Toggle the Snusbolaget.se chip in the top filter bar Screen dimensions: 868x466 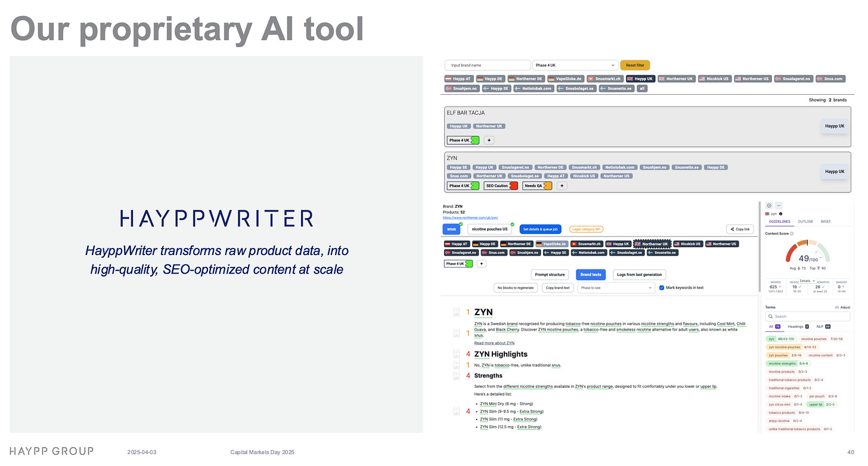576,88
